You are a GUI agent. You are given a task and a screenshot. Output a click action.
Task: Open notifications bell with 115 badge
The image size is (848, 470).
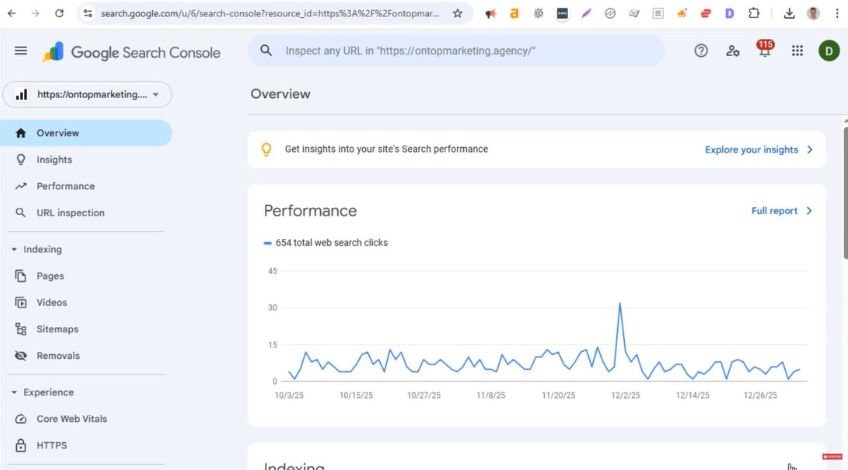click(765, 51)
